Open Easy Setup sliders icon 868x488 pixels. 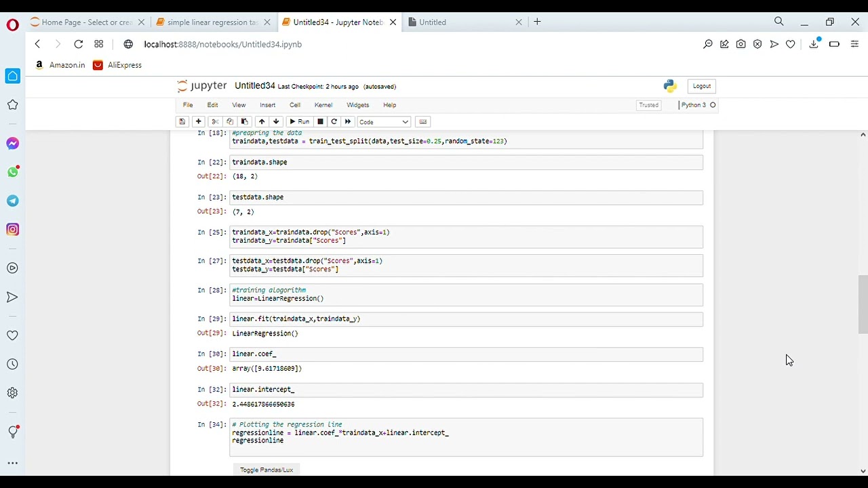click(854, 44)
